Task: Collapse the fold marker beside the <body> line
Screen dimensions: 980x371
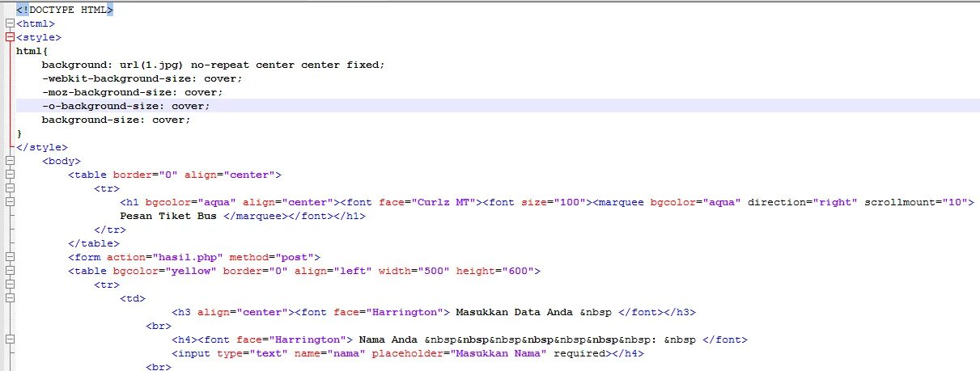Action: 10,161
